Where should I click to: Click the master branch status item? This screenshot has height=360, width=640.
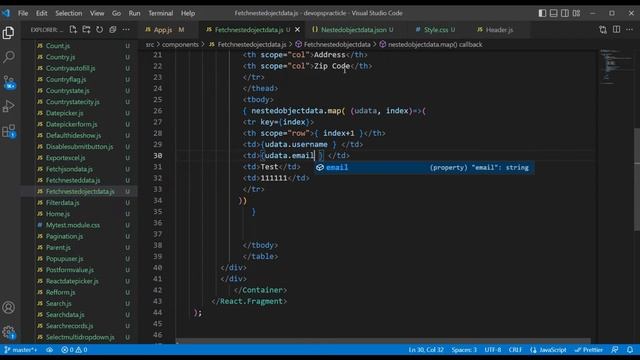tap(20, 350)
